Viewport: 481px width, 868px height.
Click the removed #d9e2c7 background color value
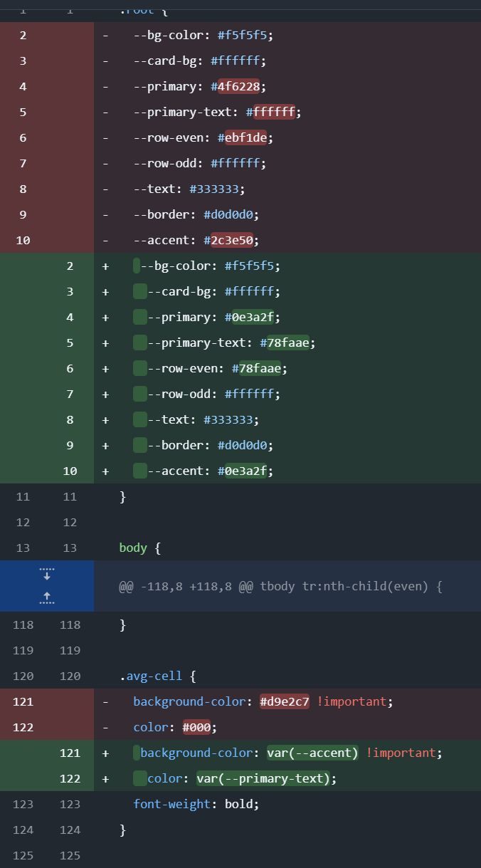coord(285,701)
